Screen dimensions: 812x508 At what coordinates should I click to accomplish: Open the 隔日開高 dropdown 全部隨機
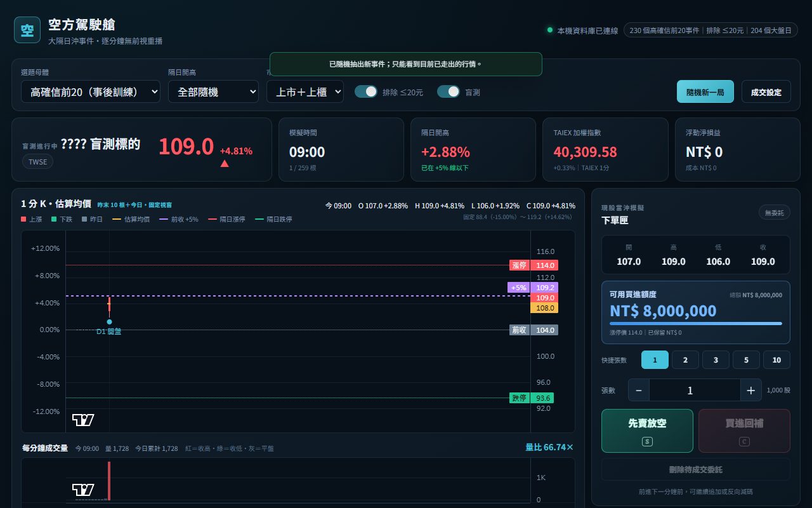tap(213, 91)
